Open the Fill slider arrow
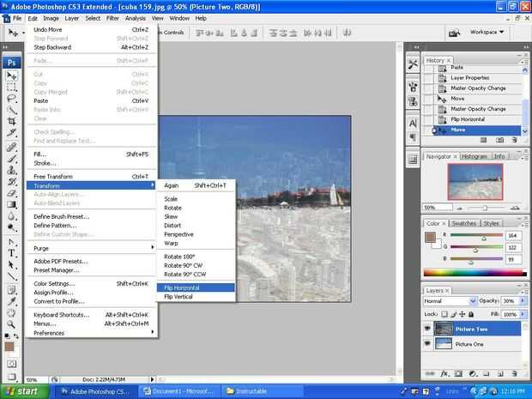 [523, 315]
